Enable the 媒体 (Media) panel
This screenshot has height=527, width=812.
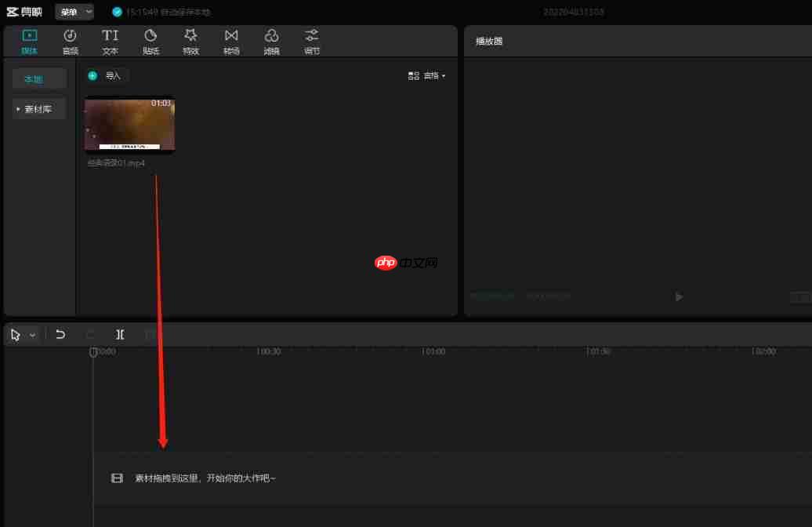pyautogui.click(x=29, y=41)
